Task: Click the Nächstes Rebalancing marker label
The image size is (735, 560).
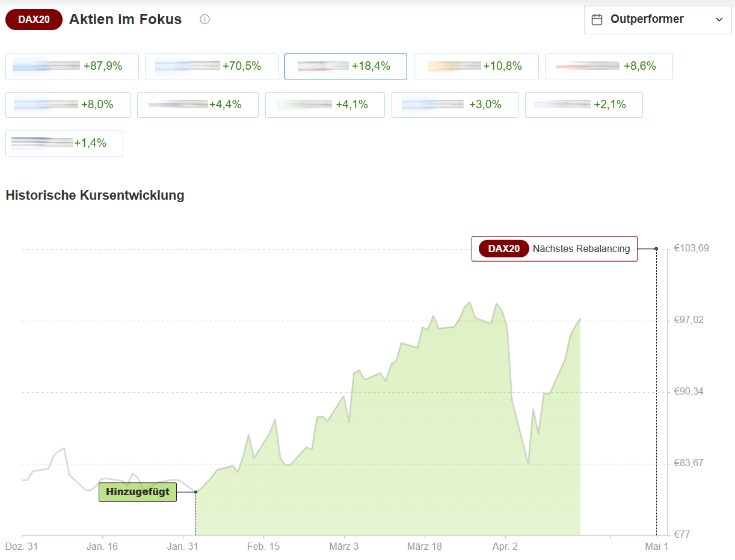Action: coord(554,248)
